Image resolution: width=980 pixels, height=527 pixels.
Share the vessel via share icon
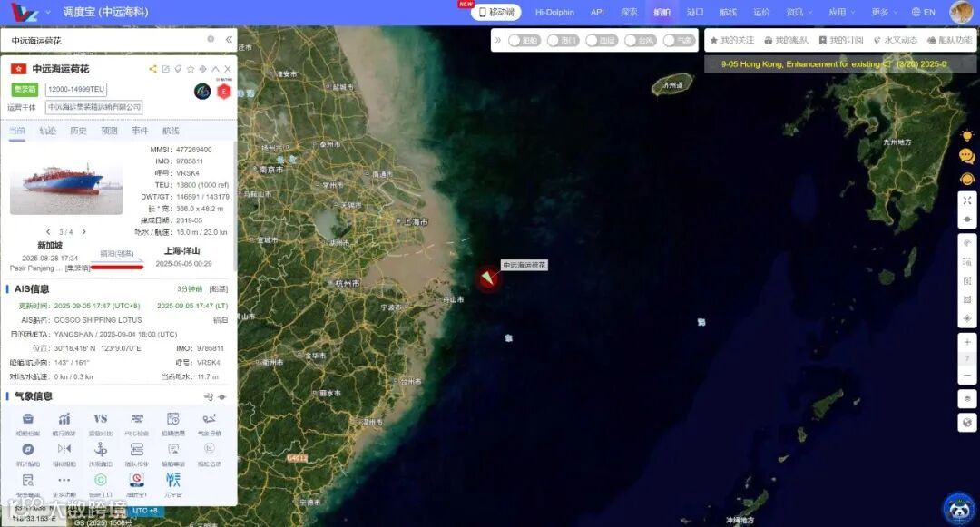point(153,69)
